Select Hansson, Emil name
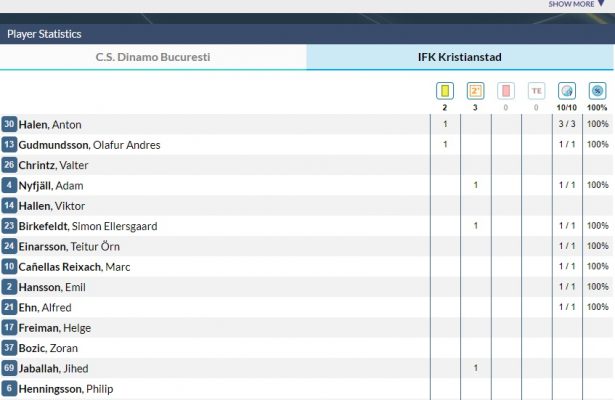 pyautogui.click(x=52, y=287)
